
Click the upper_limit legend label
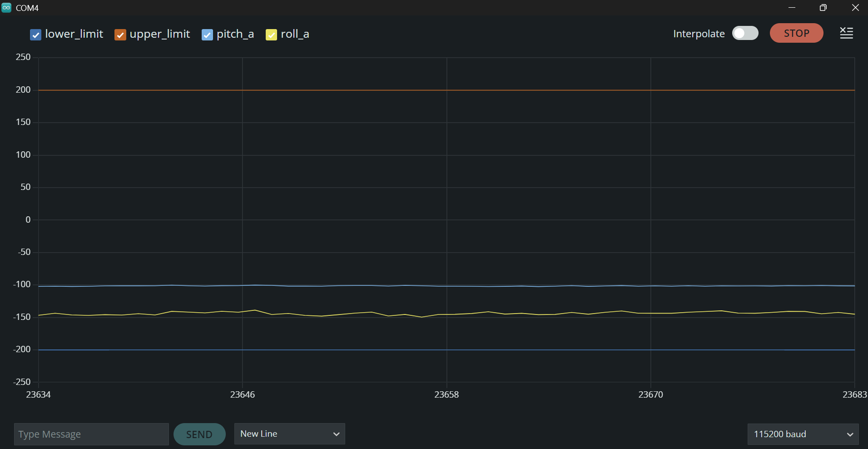coord(159,34)
